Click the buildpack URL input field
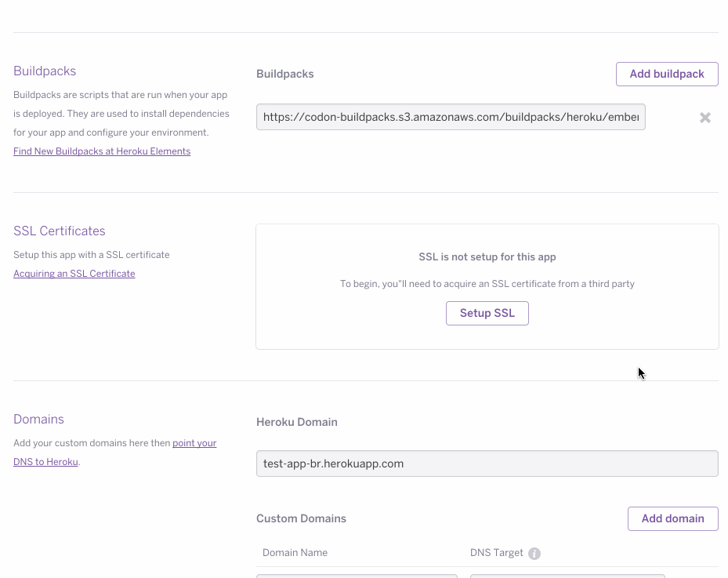 [x=451, y=116]
